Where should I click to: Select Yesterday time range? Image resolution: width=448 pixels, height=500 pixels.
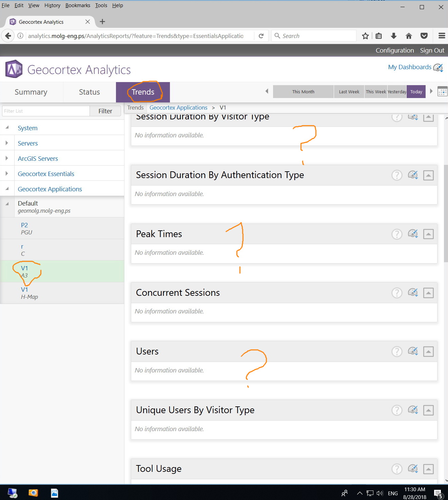[x=397, y=92]
